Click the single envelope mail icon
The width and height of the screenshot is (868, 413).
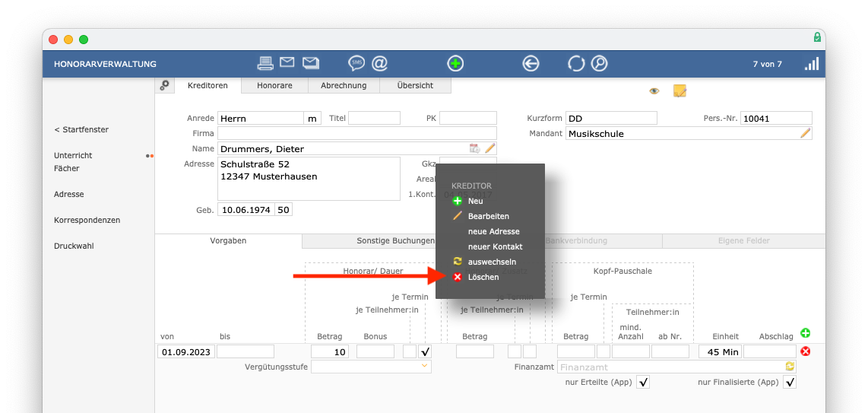pos(287,62)
